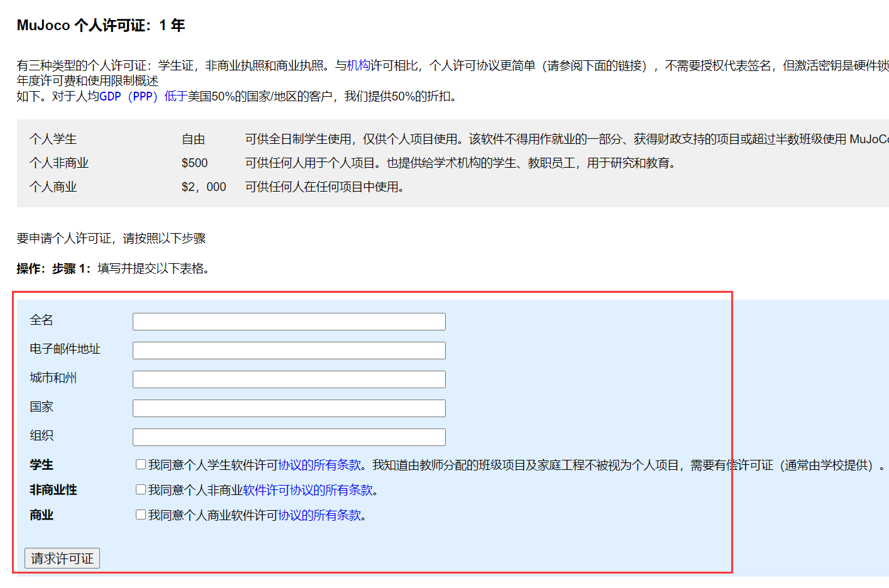Check the 商业 license agreement checkbox

pos(141,514)
